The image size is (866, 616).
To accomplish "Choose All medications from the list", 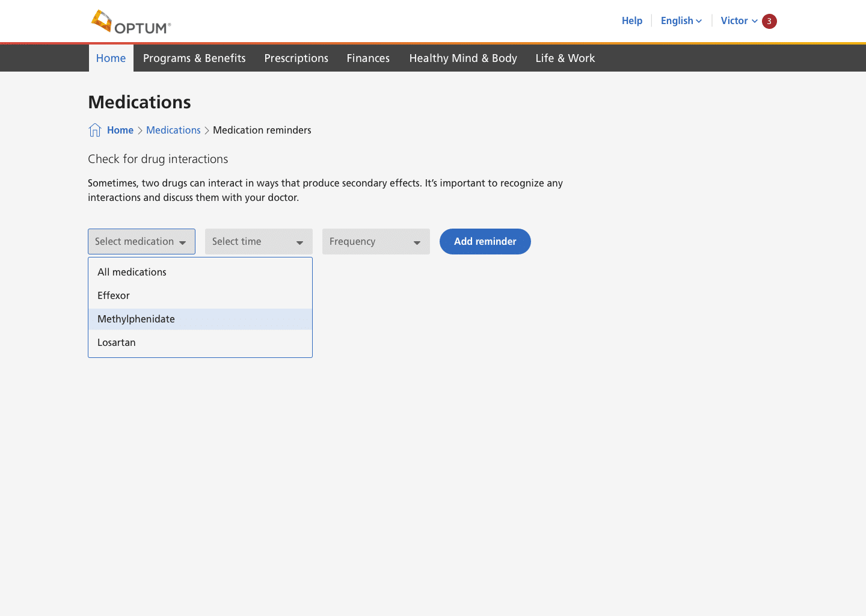I will click(x=132, y=272).
